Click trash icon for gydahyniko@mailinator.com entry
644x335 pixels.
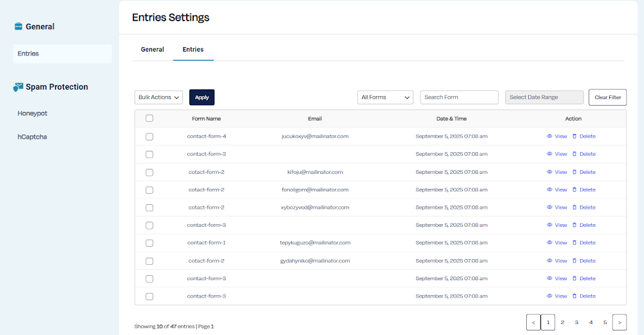[574, 261]
